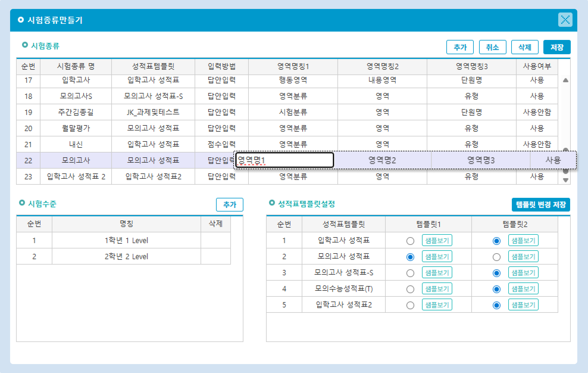Choose 템플릿1 for 모의고사 성적표-S
Viewport: 588px width, 373px height.
[410, 273]
